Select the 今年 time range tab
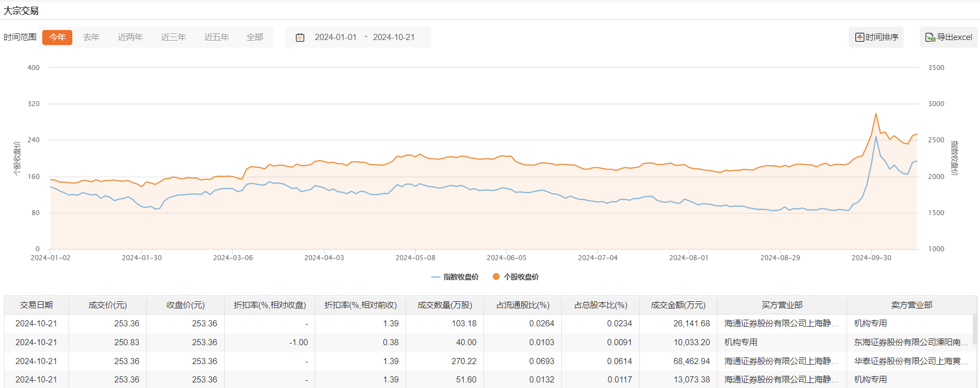 coord(57,37)
